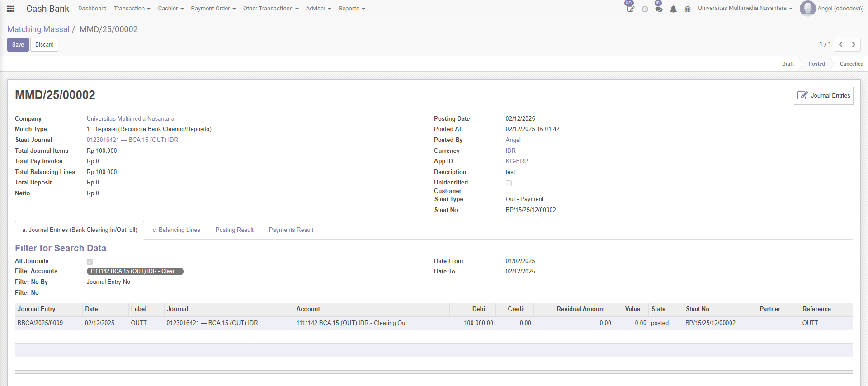Open the clock activity icon
This screenshot has width=868, height=386.
pos(645,9)
